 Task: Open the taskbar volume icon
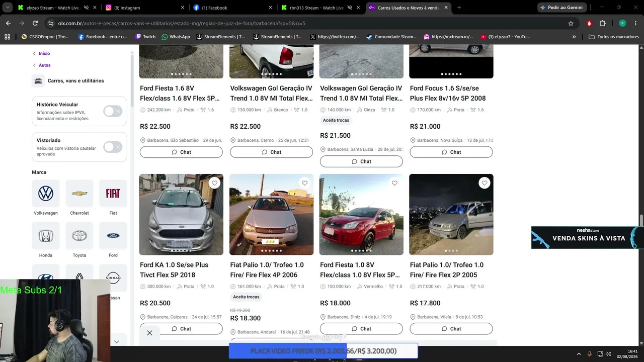[x=608, y=354]
